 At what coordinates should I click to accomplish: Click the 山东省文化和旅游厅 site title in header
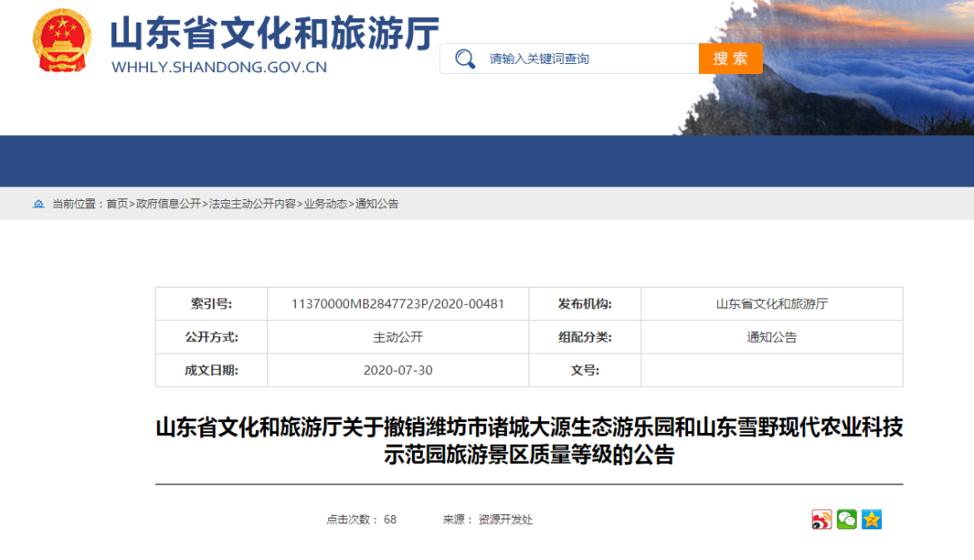274,34
